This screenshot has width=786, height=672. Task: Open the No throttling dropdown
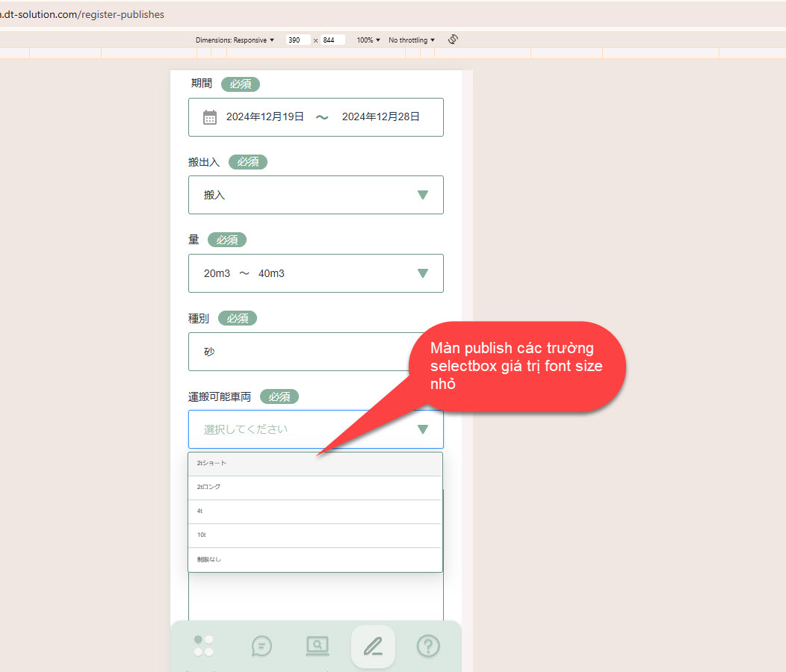[412, 40]
